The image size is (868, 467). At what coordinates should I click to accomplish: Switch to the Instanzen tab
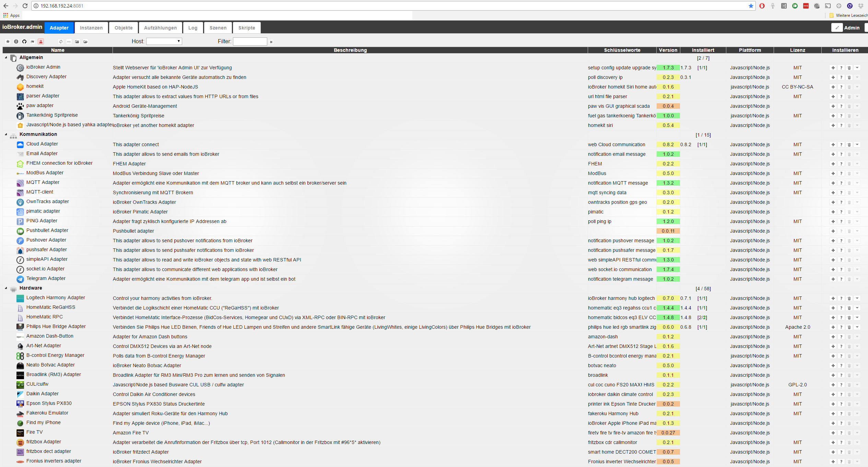(91, 28)
